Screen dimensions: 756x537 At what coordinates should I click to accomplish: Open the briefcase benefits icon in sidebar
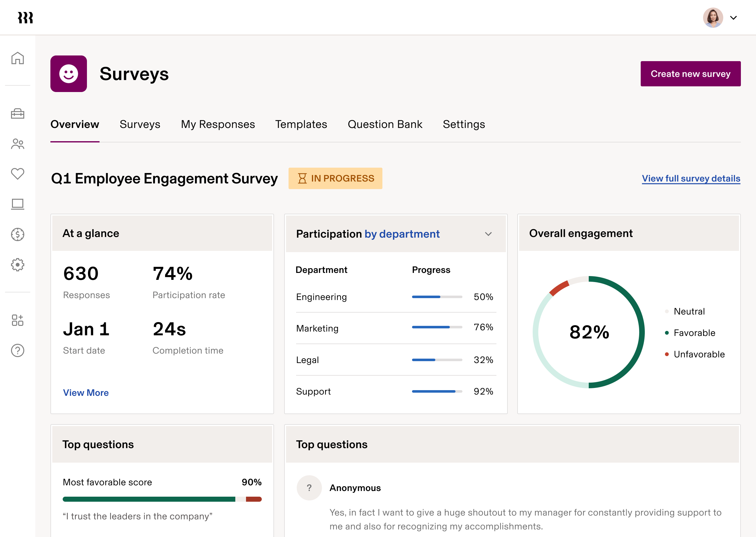[x=18, y=114]
